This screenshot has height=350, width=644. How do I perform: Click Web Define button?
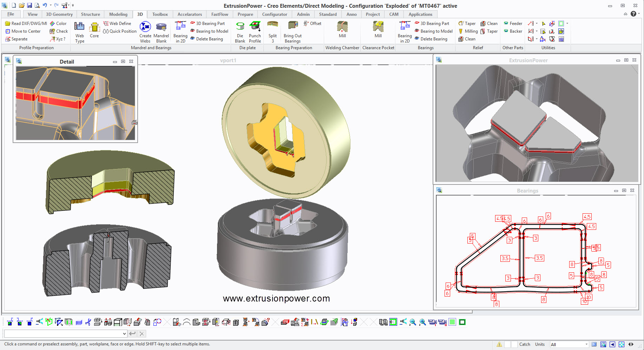coord(117,24)
